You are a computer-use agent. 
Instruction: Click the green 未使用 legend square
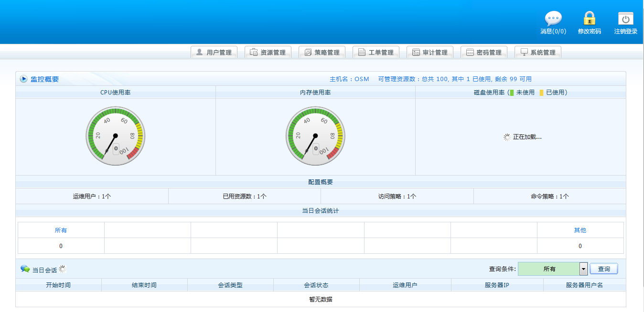[x=512, y=93]
